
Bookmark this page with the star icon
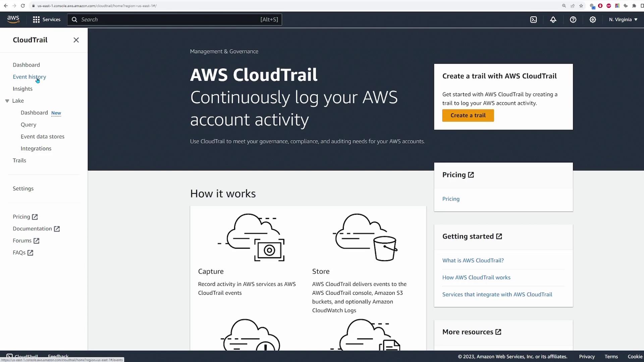coord(581,6)
